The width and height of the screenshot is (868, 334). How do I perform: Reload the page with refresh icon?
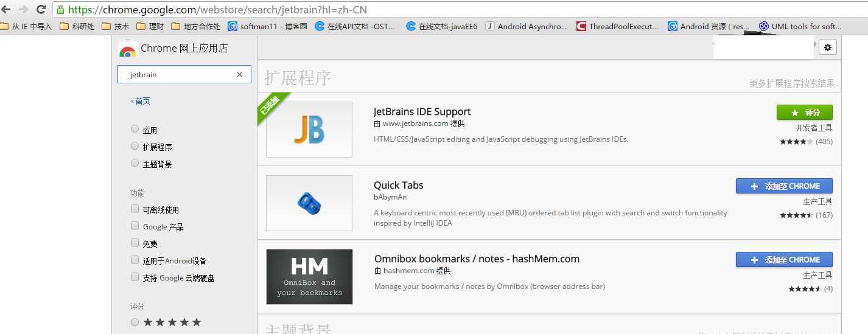coord(41,9)
